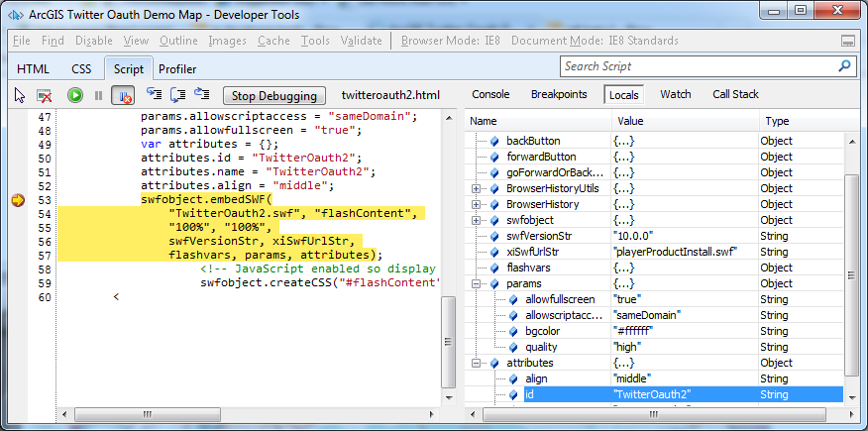Click the Locals pane scroll-up arrow
This screenshot has height=431, width=868.
pos(852,143)
